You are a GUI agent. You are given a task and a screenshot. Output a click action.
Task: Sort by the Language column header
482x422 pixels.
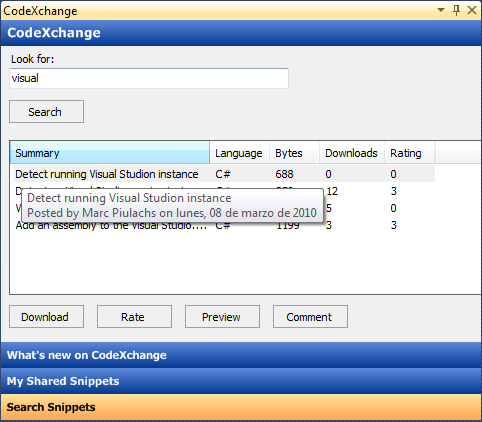(x=239, y=153)
